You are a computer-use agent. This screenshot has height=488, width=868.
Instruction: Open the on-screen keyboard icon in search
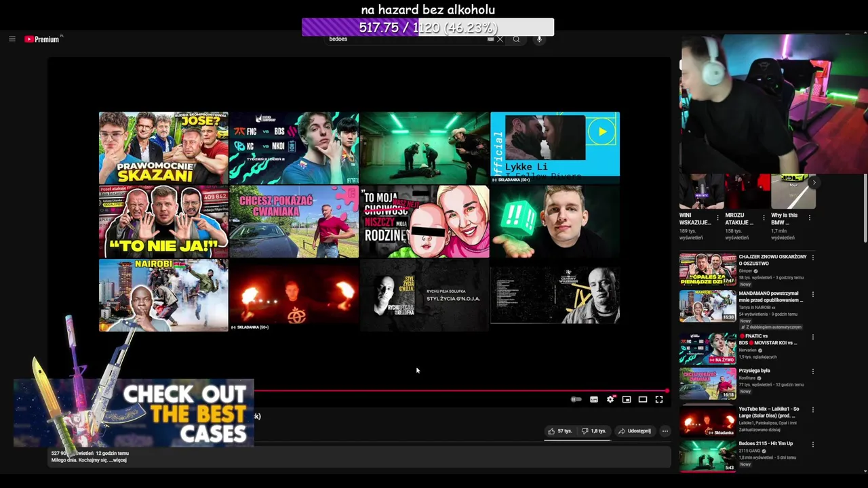(x=490, y=39)
